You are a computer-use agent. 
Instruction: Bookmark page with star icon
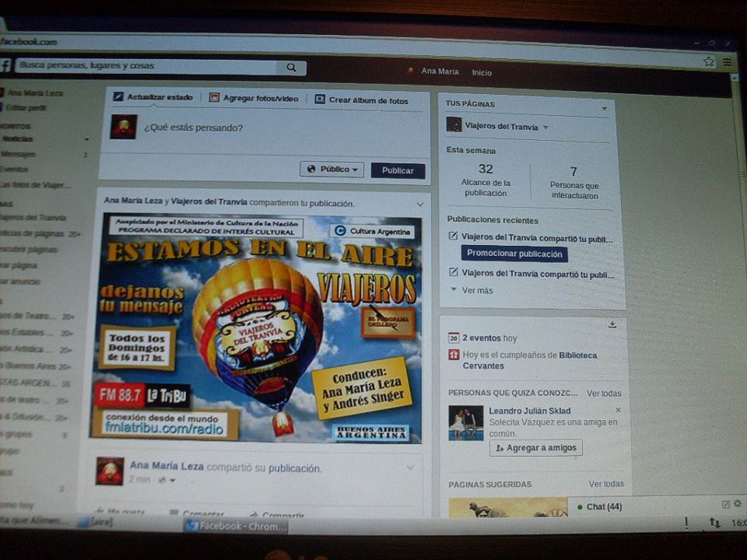tap(709, 61)
